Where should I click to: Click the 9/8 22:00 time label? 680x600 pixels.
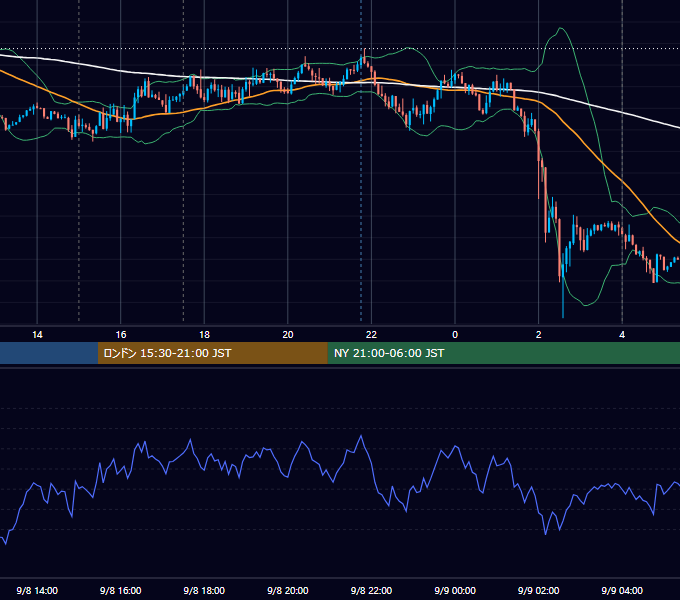pyautogui.click(x=371, y=590)
